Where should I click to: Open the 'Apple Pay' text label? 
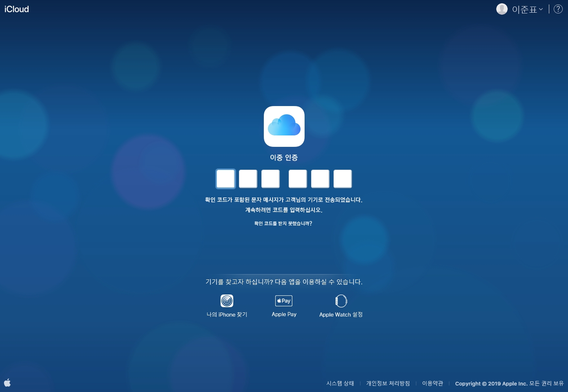coord(284,314)
